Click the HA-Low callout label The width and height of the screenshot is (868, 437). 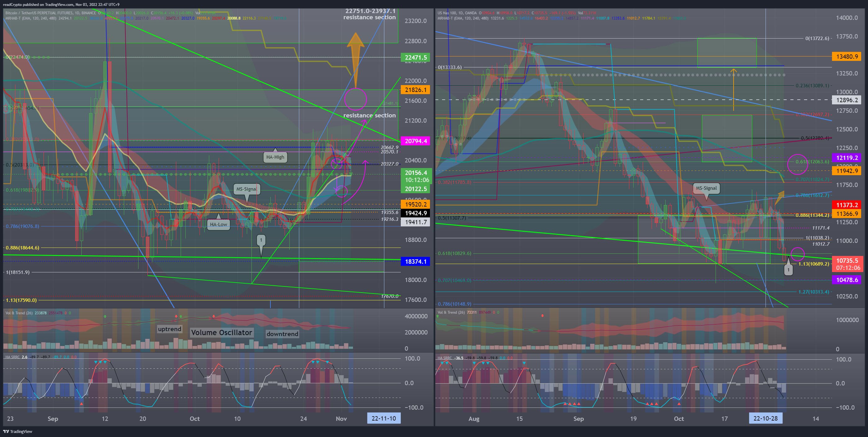coord(218,224)
